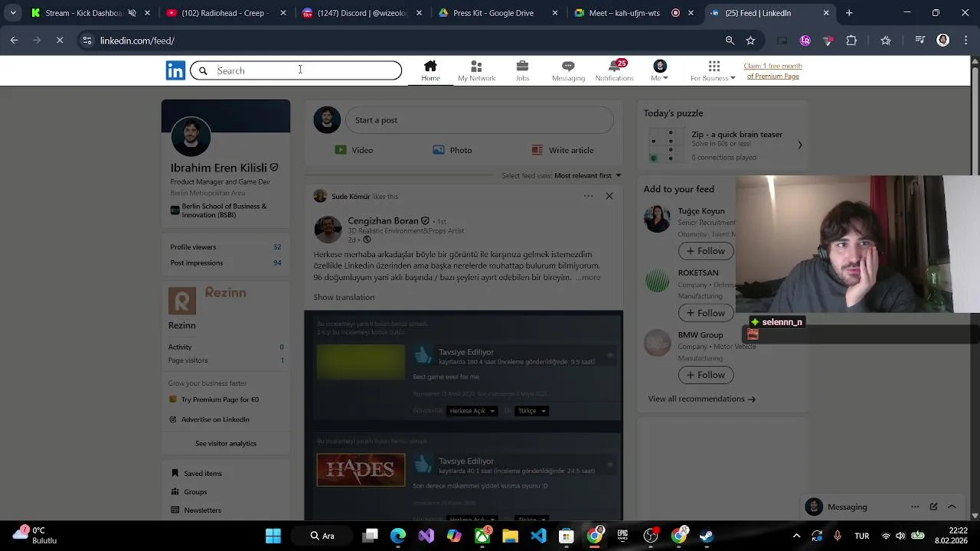Open Epic Games from taskbar

pos(622,536)
